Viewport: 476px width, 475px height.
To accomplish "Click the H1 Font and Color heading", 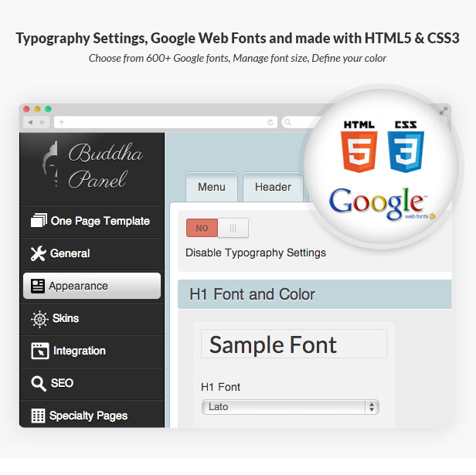I will click(252, 294).
